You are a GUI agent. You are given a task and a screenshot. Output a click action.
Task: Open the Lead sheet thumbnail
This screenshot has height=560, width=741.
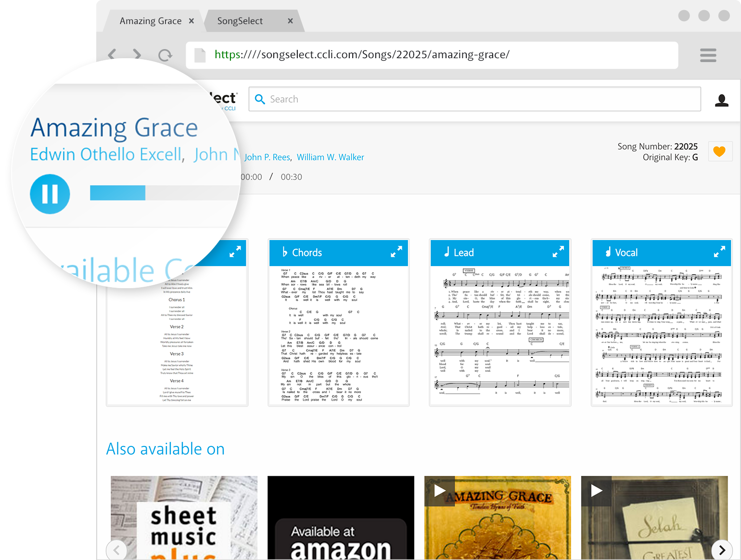pos(500,336)
